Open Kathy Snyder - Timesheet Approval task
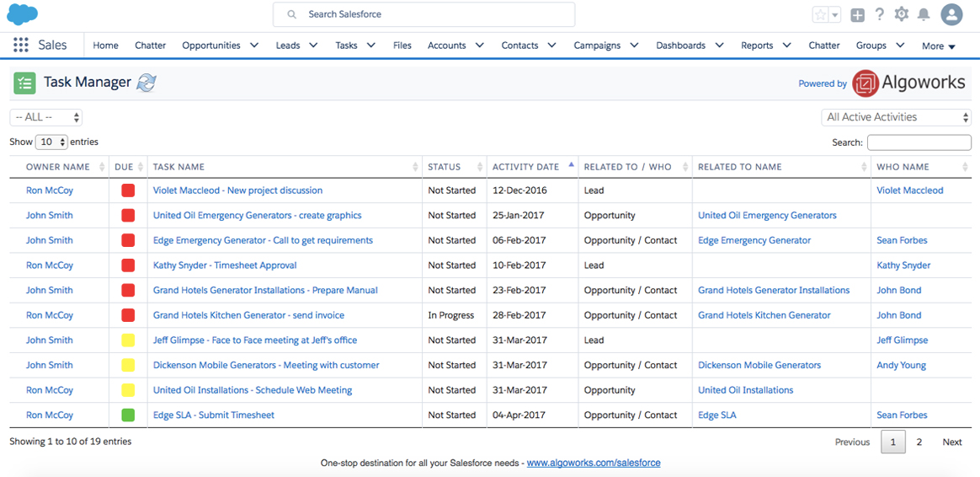The width and height of the screenshot is (980, 477). coord(225,265)
